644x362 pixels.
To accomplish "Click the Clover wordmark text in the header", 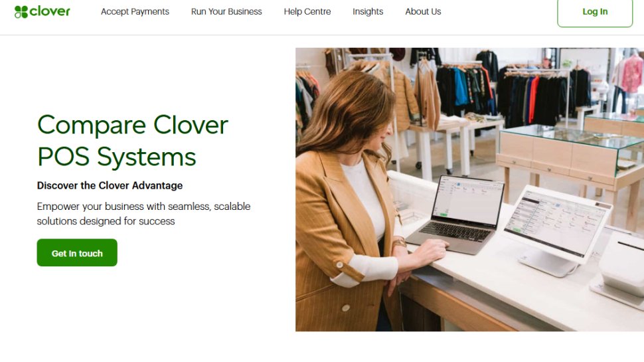I will click(50, 11).
